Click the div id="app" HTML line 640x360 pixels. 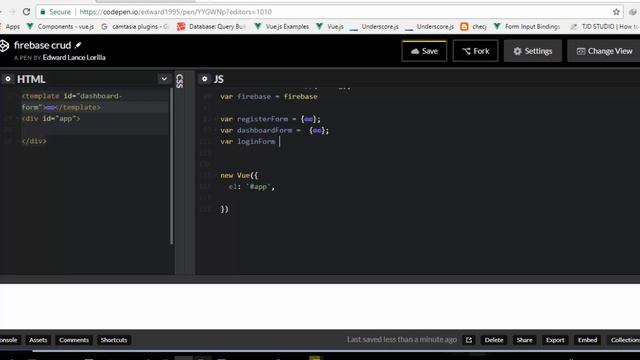pos(51,119)
